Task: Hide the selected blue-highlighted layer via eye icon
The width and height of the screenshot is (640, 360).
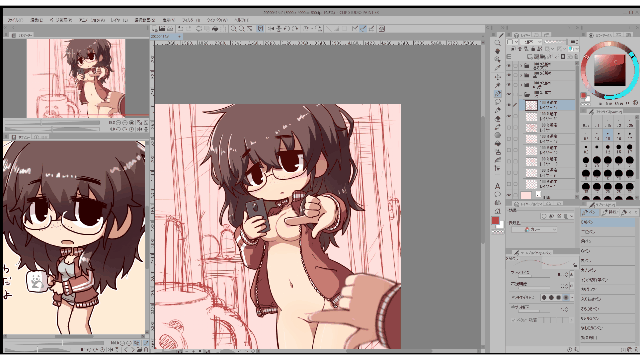Action: 509,105
